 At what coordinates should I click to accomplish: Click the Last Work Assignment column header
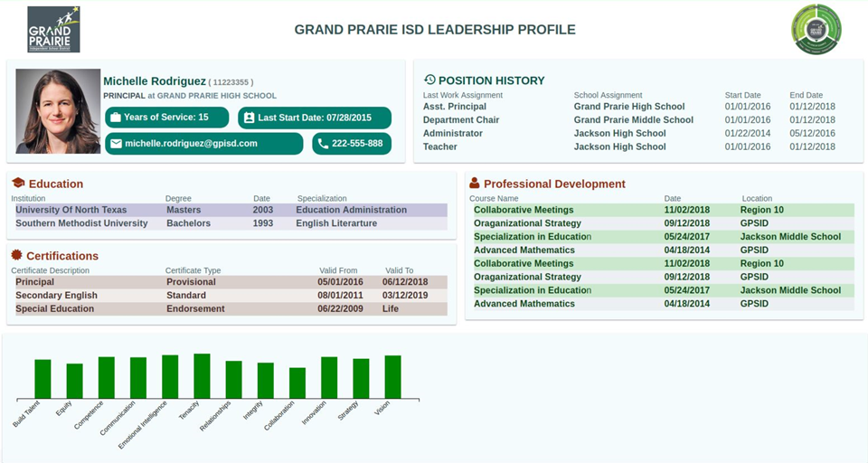[x=463, y=95]
